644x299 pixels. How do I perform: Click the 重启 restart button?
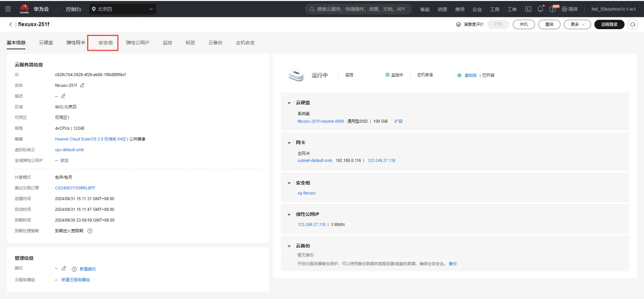tap(549, 24)
